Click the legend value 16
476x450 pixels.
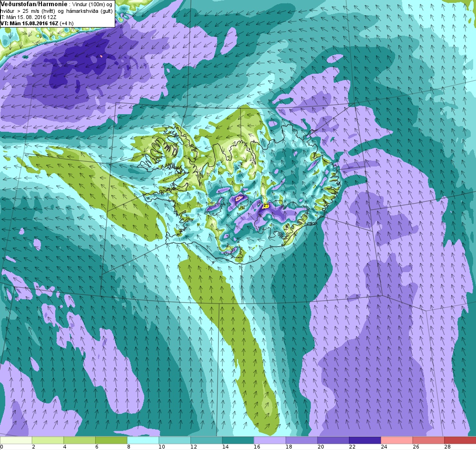coord(257,447)
